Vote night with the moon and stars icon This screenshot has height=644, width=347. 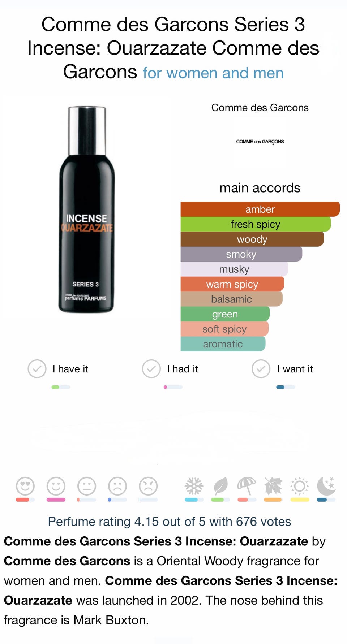326,486
